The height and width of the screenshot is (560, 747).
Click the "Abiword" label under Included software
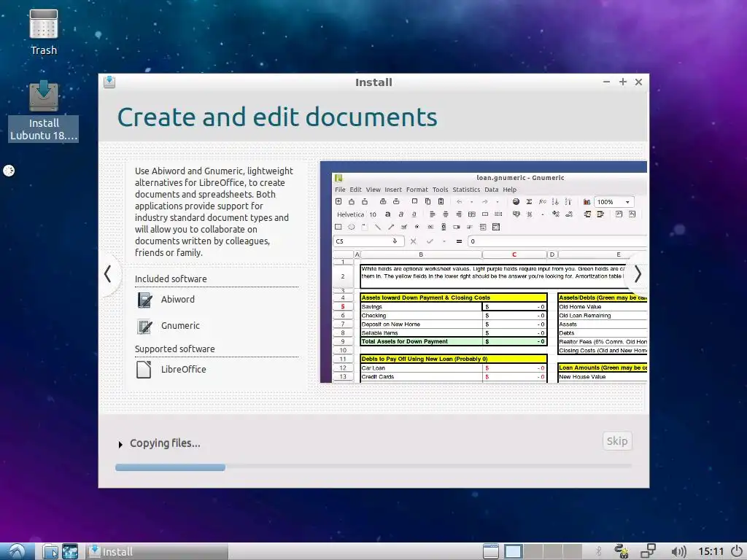(178, 300)
